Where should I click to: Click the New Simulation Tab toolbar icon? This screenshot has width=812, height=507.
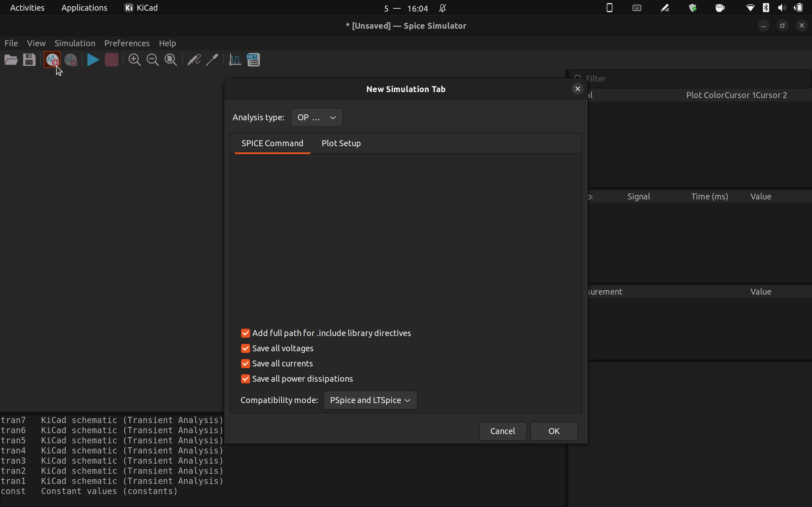point(52,60)
